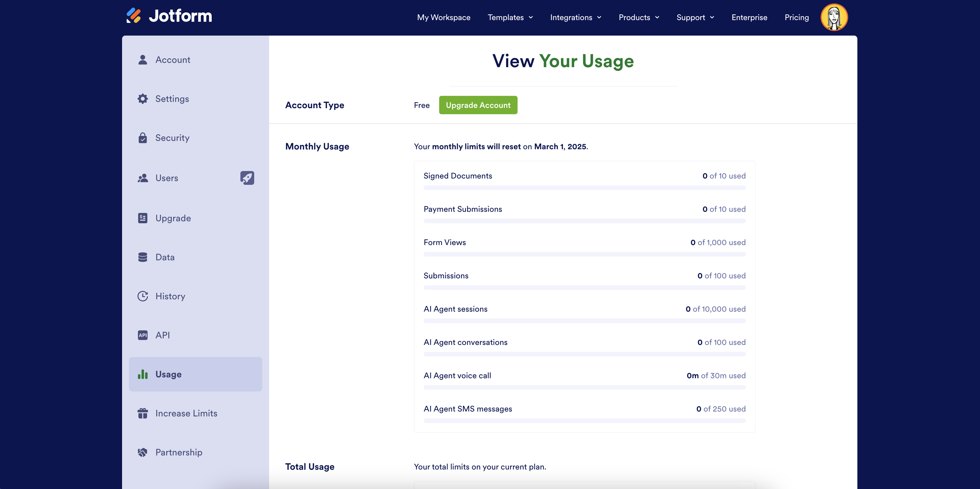This screenshot has height=489, width=980.
Task: Click the Account person icon in sidebar
Action: [x=143, y=60]
